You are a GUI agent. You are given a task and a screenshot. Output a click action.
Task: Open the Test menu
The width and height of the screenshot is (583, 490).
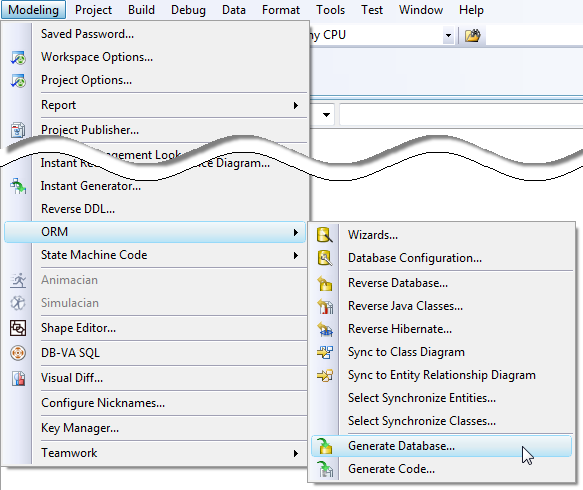[x=372, y=10]
